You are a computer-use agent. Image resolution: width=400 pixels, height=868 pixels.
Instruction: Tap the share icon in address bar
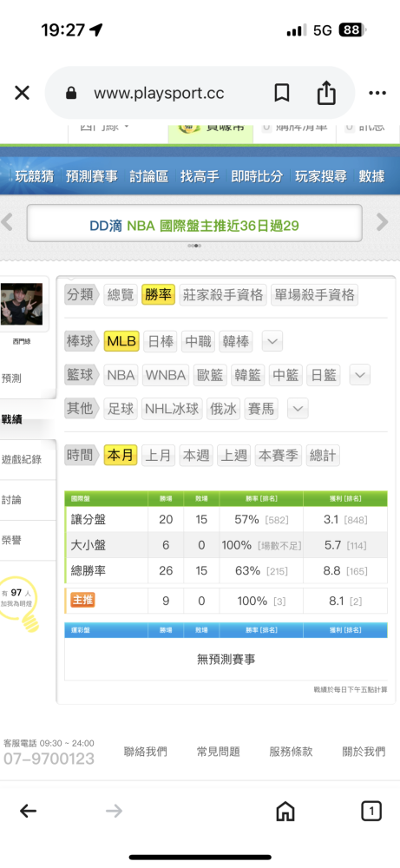[326, 93]
